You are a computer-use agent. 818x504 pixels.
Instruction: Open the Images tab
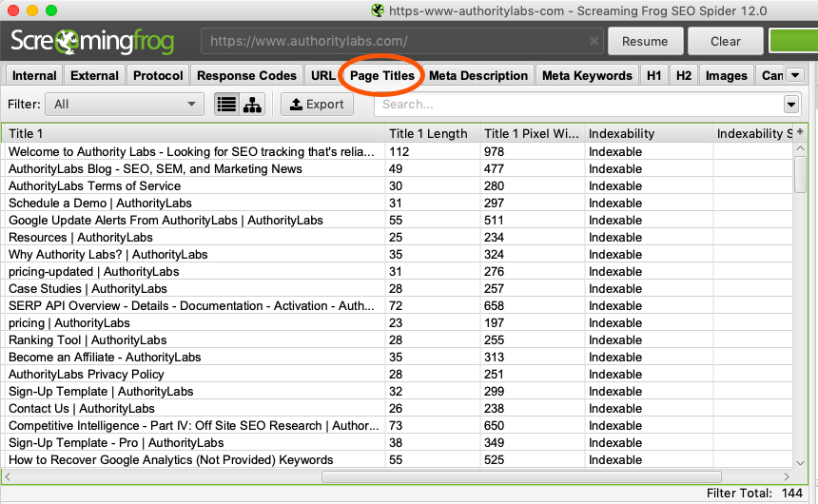[x=726, y=76]
